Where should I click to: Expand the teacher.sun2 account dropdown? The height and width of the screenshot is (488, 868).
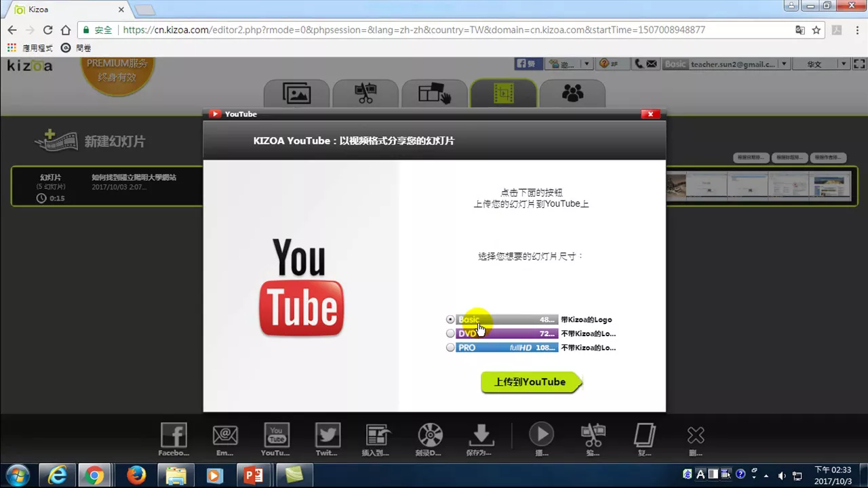(x=784, y=64)
